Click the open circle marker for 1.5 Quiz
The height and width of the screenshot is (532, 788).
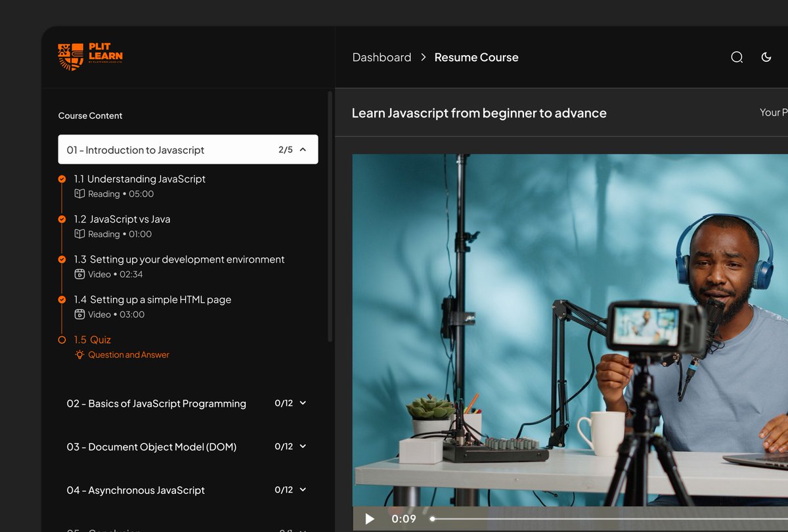(62, 340)
